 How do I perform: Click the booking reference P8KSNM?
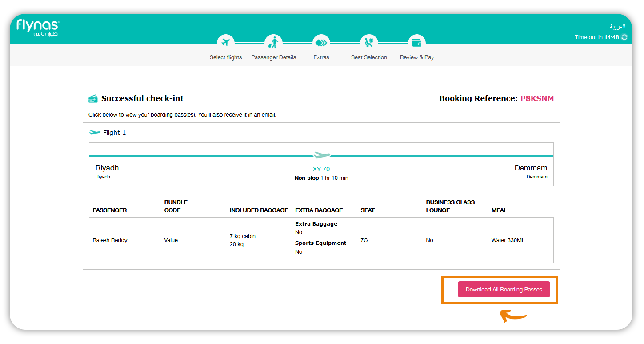click(537, 98)
